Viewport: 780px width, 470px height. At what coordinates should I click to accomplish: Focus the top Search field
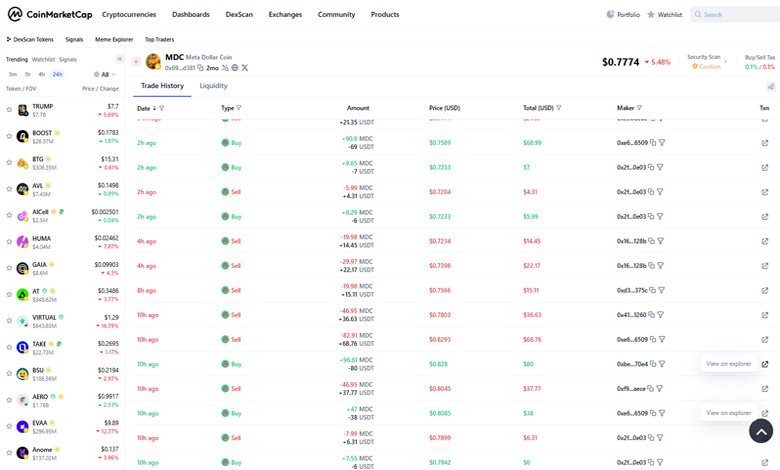pyautogui.click(x=735, y=14)
